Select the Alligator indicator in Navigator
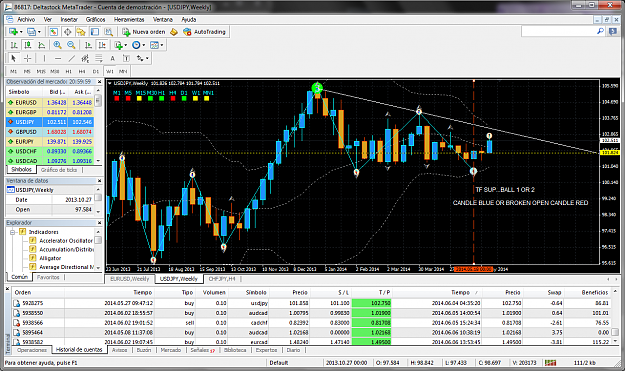The height and width of the screenshot is (371, 625). [50, 258]
